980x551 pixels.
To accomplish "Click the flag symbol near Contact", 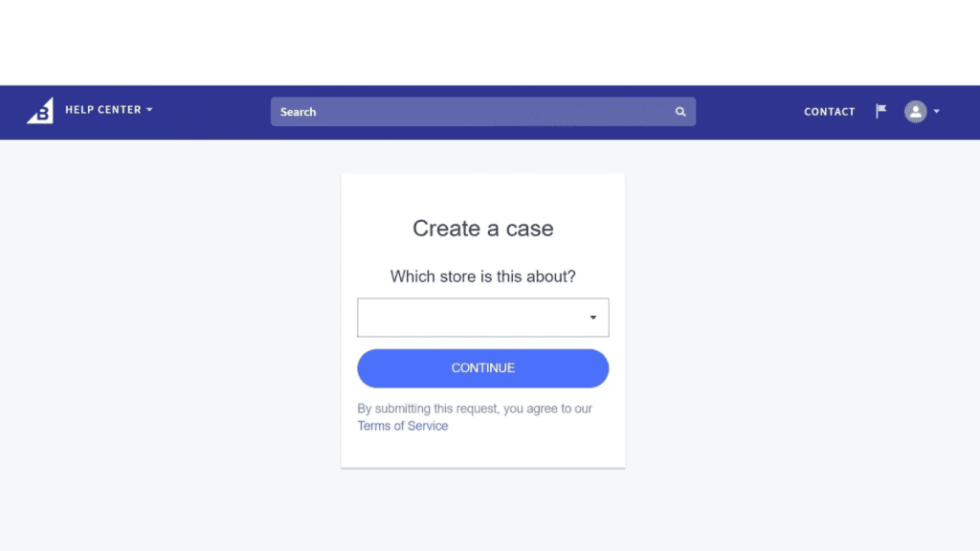I will [x=880, y=110].
